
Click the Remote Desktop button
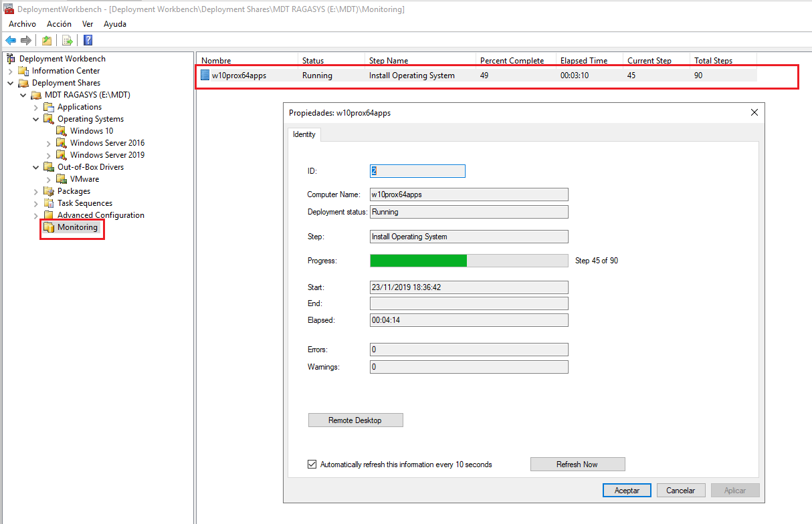tap(355, 420)
